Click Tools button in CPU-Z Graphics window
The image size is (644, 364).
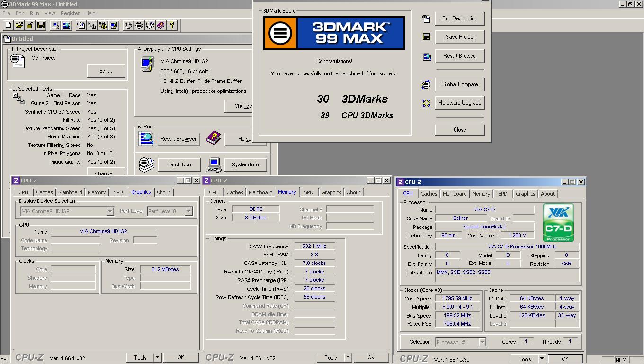140,357
